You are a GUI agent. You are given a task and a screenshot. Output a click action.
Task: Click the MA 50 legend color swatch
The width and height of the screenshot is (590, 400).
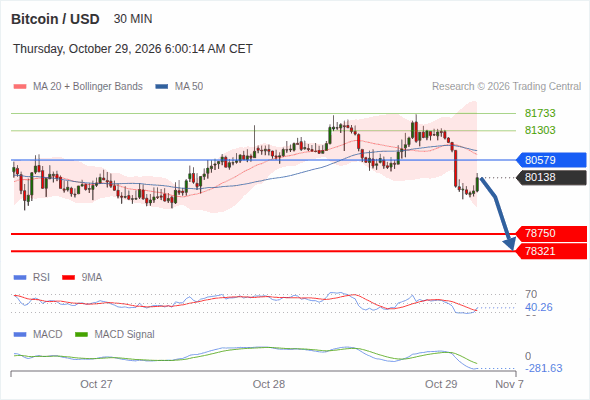(x=161, y=87)
